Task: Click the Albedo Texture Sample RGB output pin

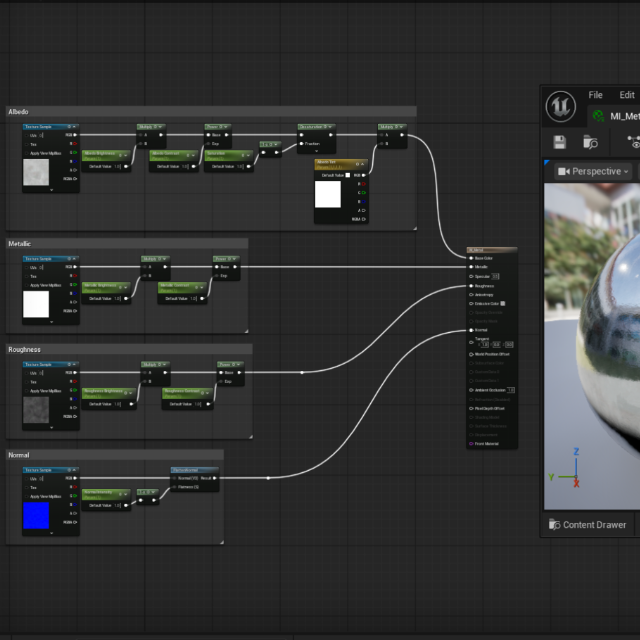Action: [75, 135]
